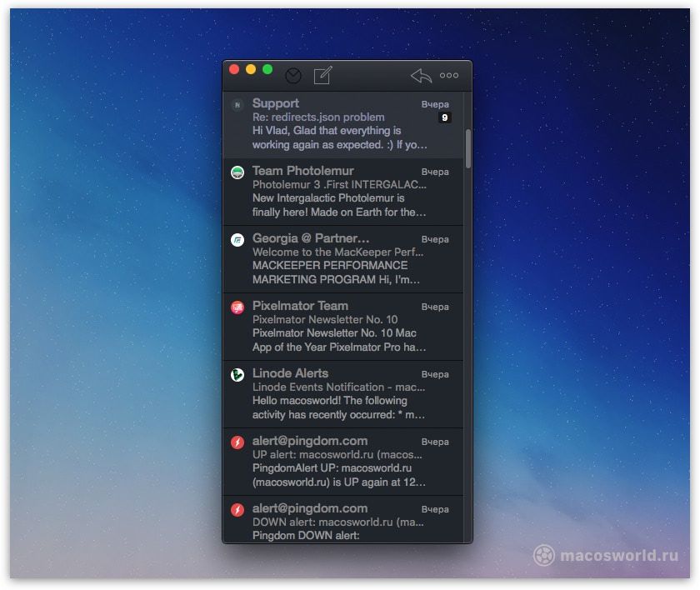The height and width of the screenshot is (590, 700).
Task: Click pingdom DOWN alert avatar icon
Action: click(237, 509)
